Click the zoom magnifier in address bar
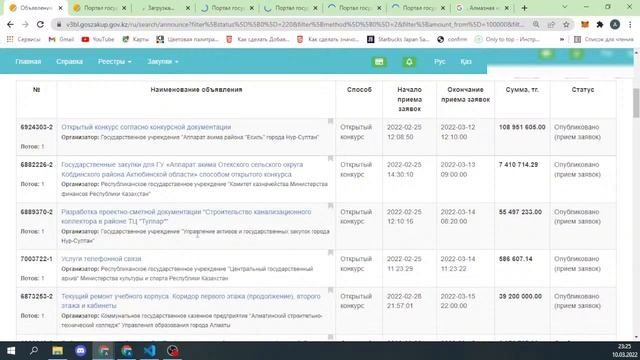The width and height of the screenshot is (640, 360). [536, 24]
